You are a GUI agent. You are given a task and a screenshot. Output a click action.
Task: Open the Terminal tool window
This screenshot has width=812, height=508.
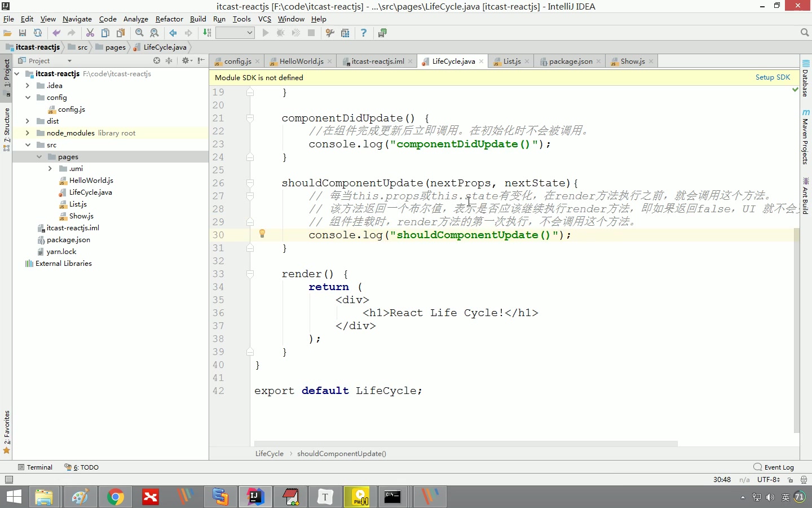pos(35,467)
